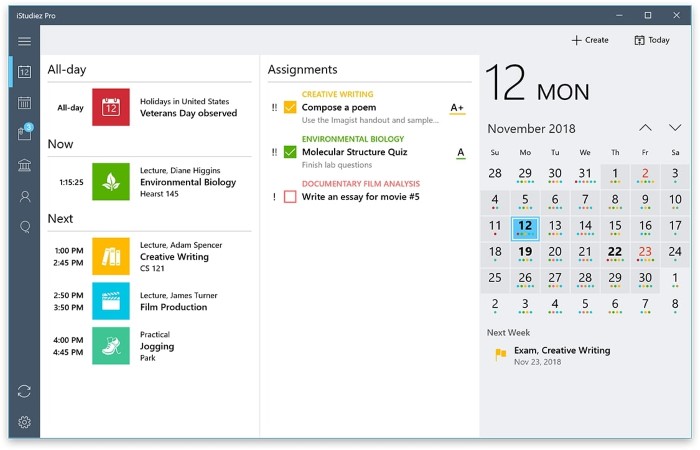Select the Today view sidebar icon

click(24, 71)
